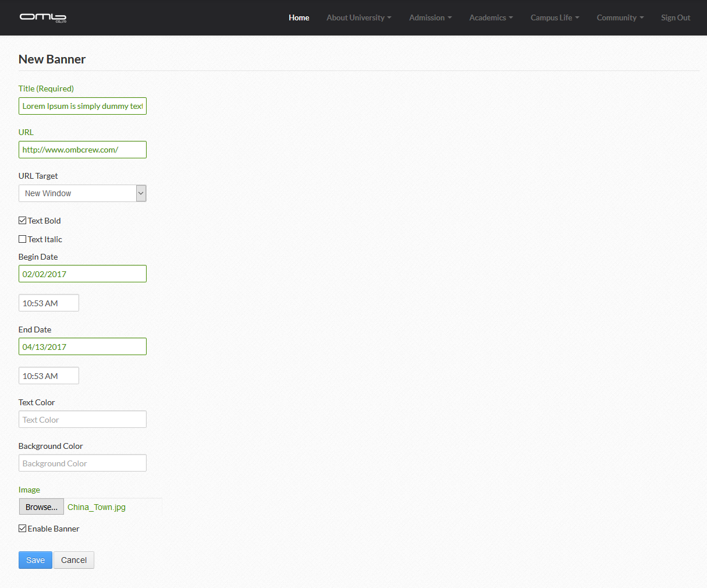This screenshot has width=707, height=588.
Task: Click the Sign Out link
Action: pyautogui.click(x=676, y=17)
